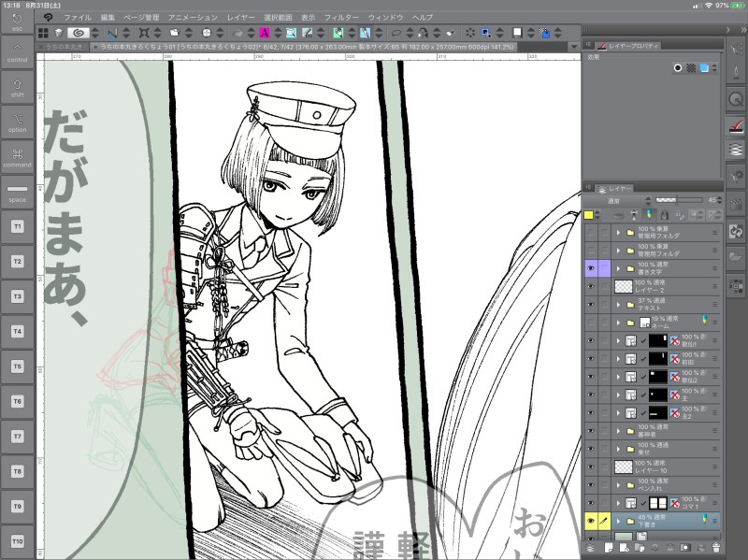The width and height of the screenshot is (748, 560).
Task: Tap the space key button
Action: coord(17,193)
